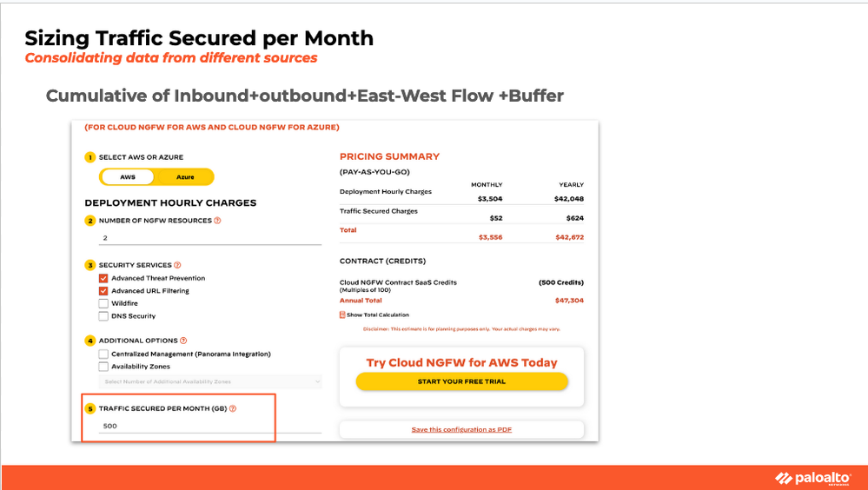Enable the Wildfire checkbox

click(103, 303)
